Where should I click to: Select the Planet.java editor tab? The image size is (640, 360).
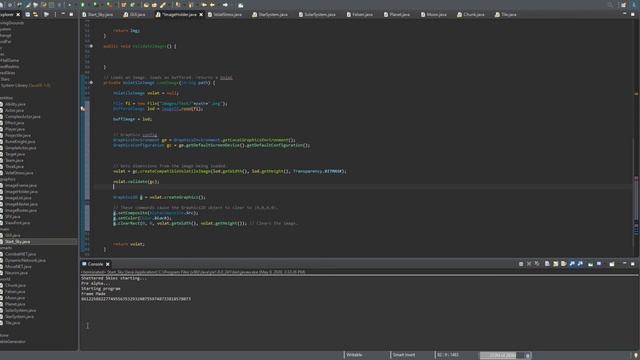pos(396,14)
